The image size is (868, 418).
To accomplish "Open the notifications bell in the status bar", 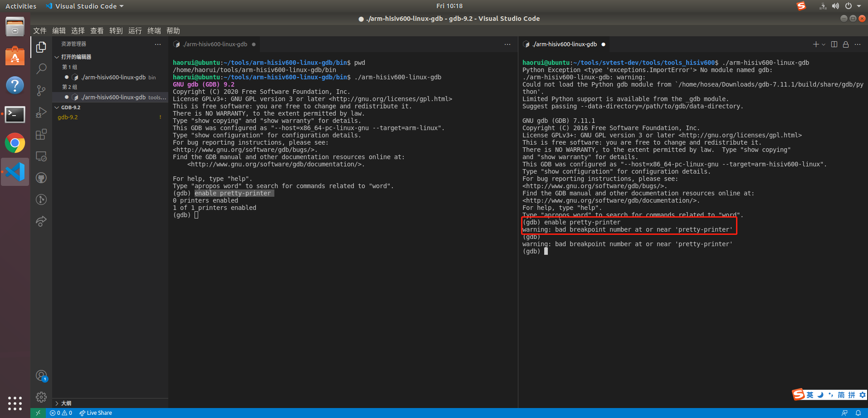I will tap(858, 413).
